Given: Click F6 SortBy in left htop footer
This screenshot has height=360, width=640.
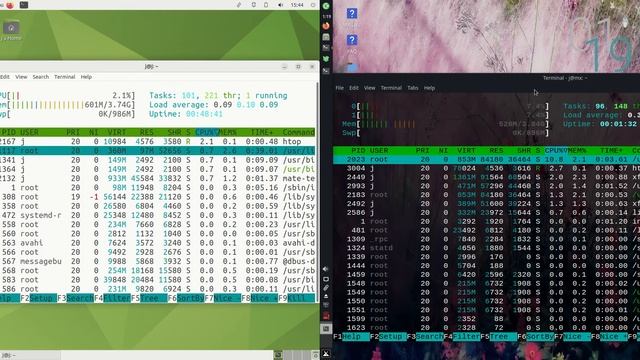Looking at the screenshot, I should click(x=186, y=298).
